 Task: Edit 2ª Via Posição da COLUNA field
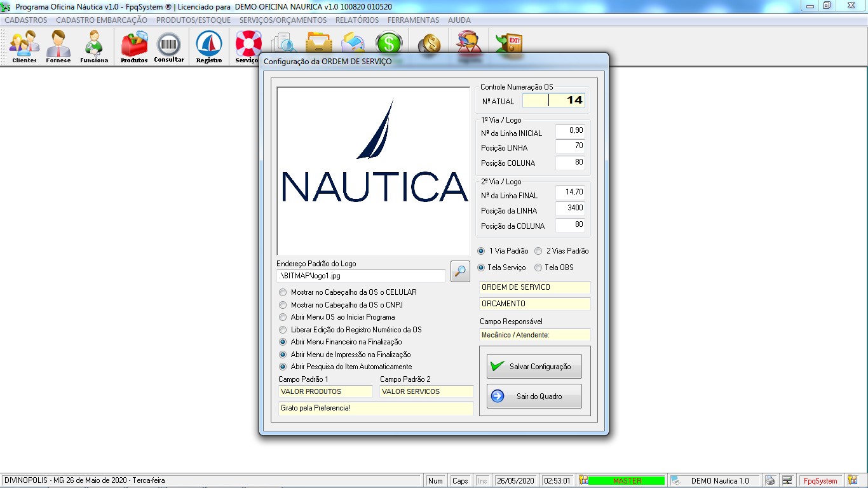(x=570, y=225)
